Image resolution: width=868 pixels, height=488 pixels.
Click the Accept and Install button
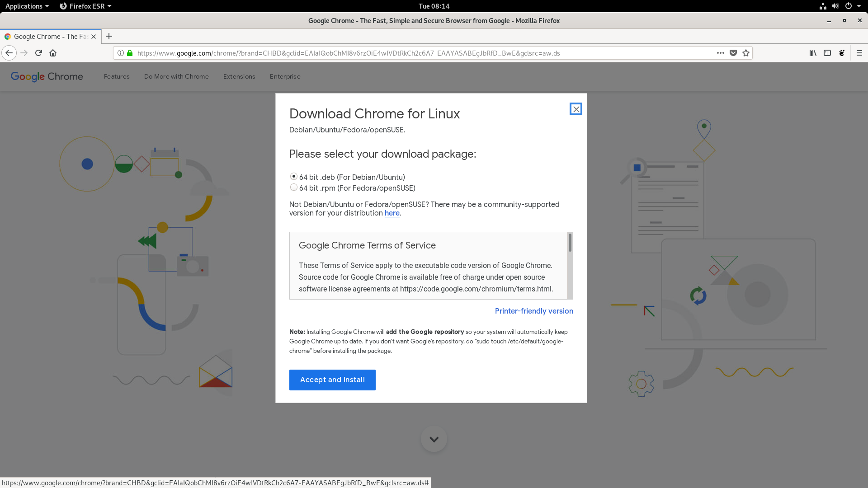click(332, 380)
